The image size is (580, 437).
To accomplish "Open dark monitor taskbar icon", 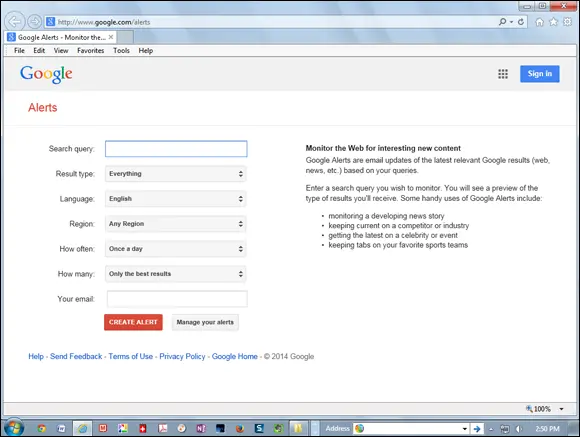I will (x=220, y=428).
